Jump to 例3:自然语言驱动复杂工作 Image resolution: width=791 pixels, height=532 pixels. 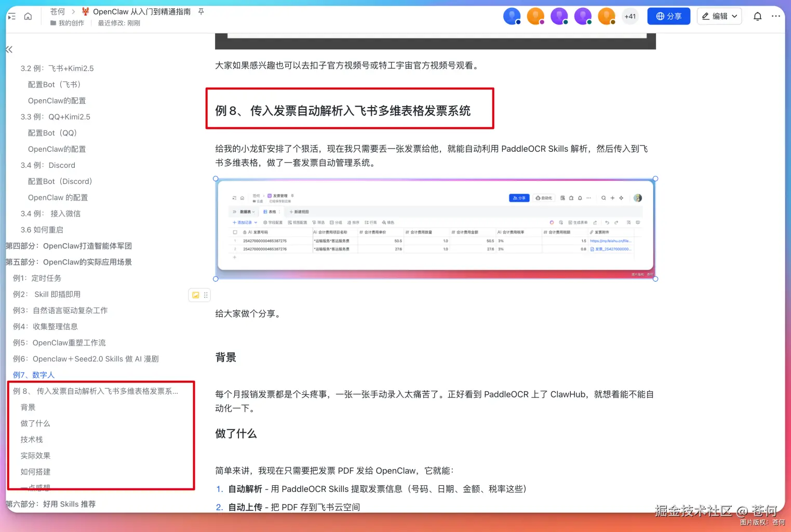pos(60,311)
